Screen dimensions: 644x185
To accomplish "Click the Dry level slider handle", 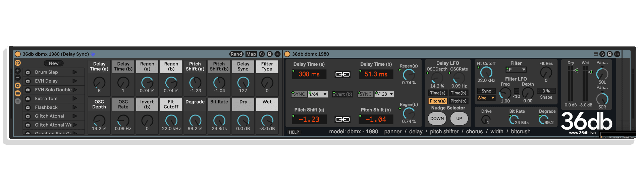I will coord(576,71).
